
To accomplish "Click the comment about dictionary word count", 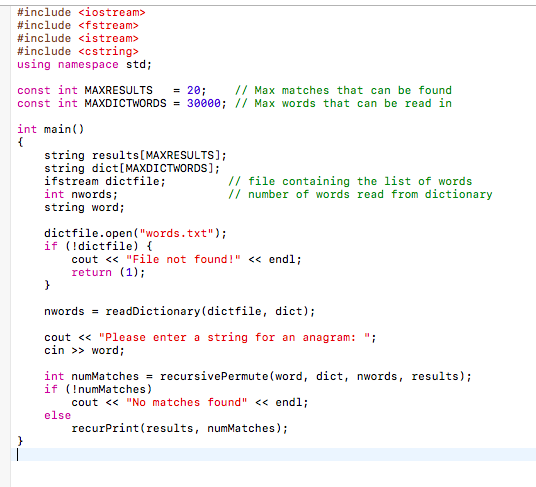I will coord(360,194).
